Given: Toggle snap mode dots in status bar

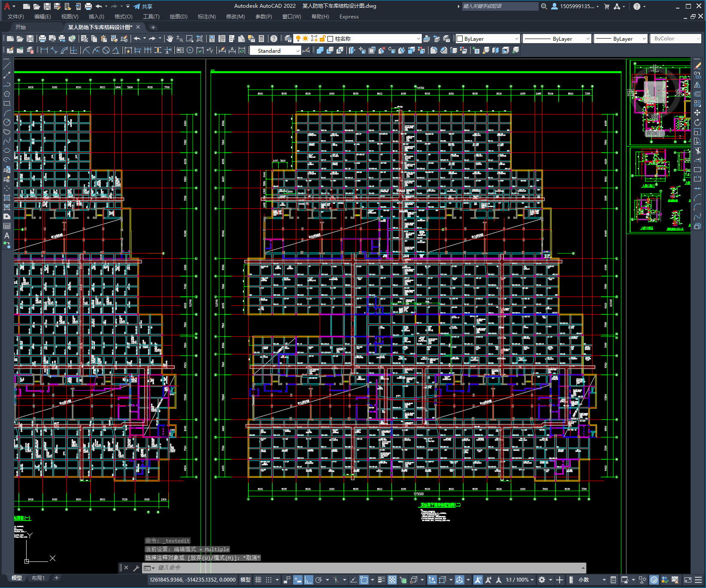Looking at the screenshot, I should tap(269, 580).
